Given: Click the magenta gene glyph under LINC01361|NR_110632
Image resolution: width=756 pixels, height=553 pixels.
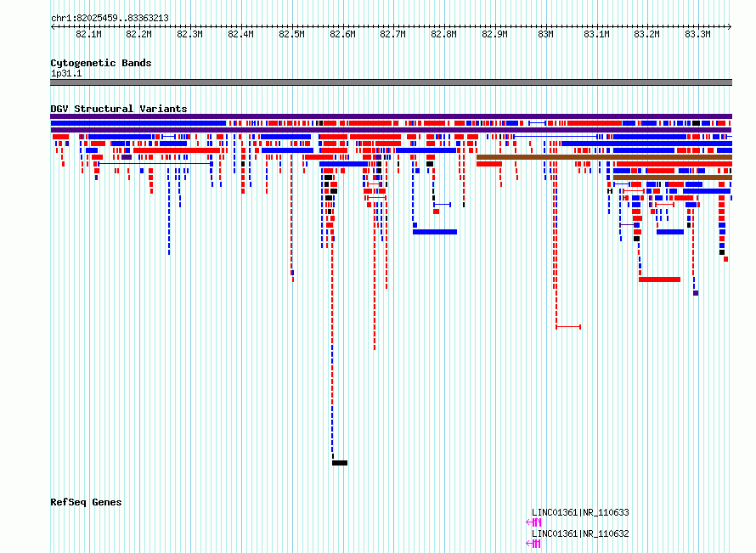Looking at the screenshot, I should 533,544.
